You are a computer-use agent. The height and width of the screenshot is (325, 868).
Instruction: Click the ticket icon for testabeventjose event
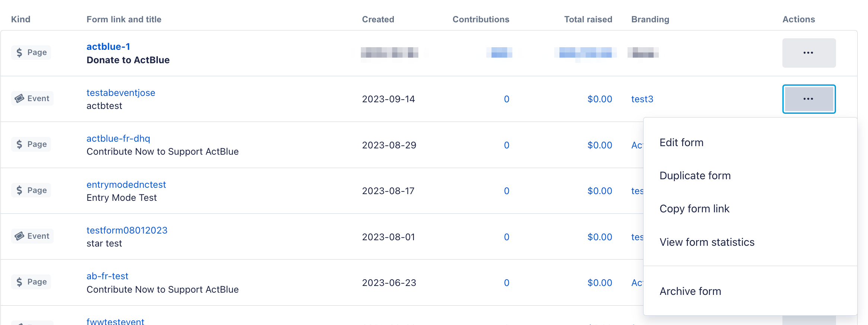(19, 99)
